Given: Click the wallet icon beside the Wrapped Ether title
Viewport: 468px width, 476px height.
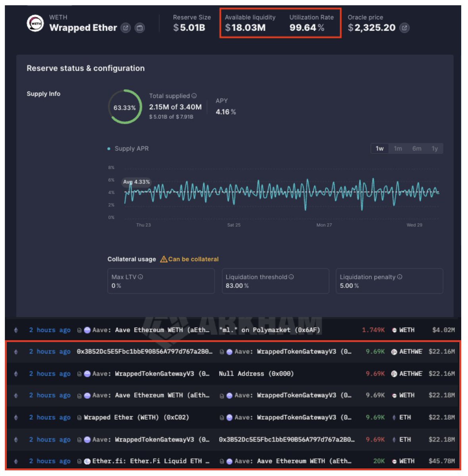Looking at the screenshot, I should click(140, 28).
